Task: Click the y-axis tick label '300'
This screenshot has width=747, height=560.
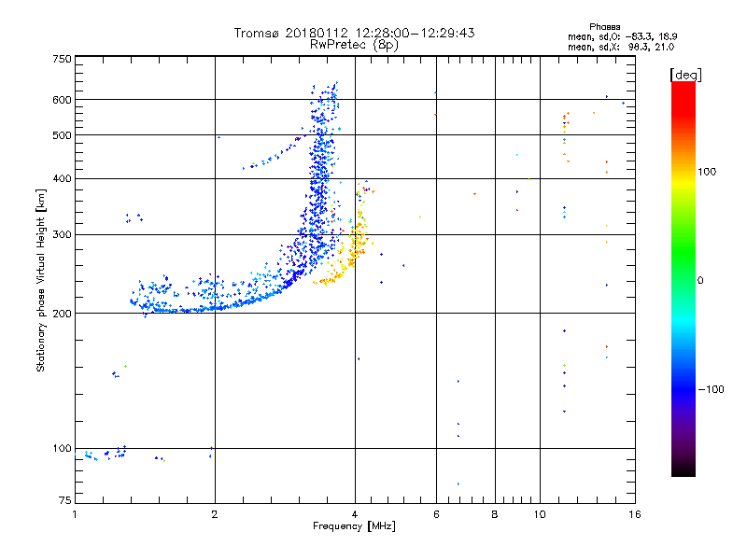Action: [62, 235]
